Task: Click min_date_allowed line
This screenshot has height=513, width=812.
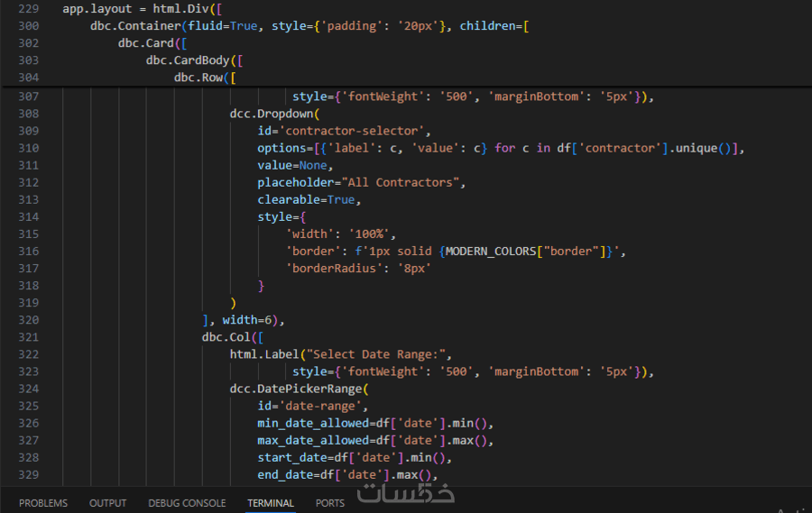Action: click(x=375, y=423)
